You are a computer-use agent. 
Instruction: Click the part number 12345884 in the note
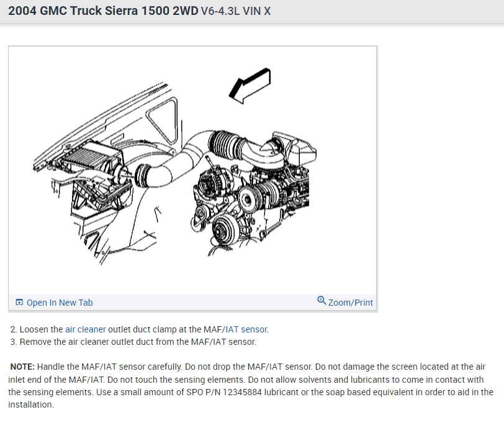pos(242,392)
